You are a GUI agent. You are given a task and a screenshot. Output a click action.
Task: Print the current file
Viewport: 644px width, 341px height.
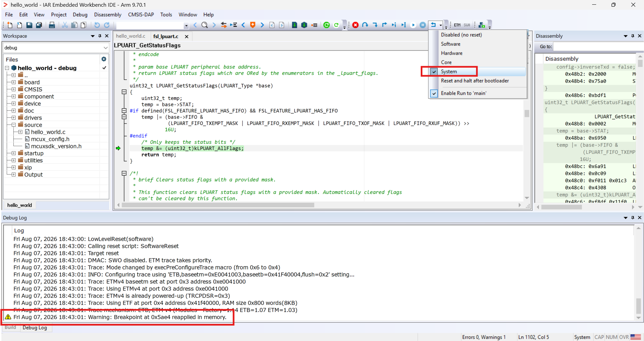point(52,25)
